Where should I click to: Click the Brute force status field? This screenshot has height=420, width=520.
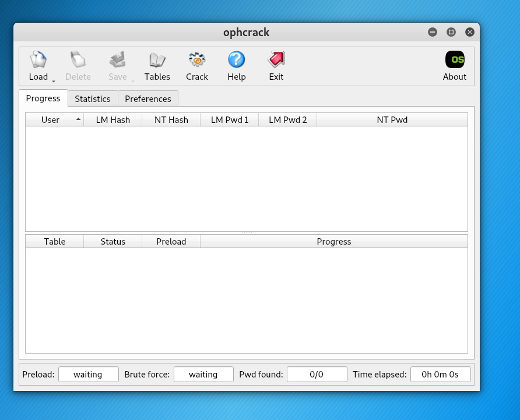tap(203, 374)
